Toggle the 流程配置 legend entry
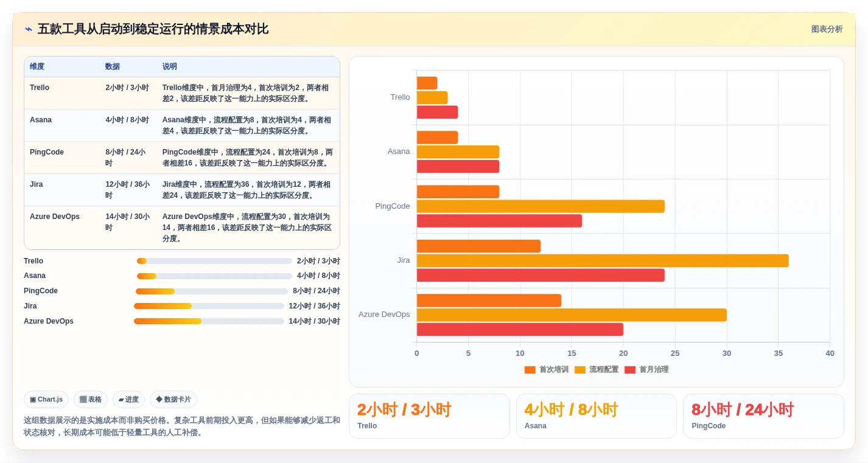This screenshot has height=463, width=868. point(597,369)
